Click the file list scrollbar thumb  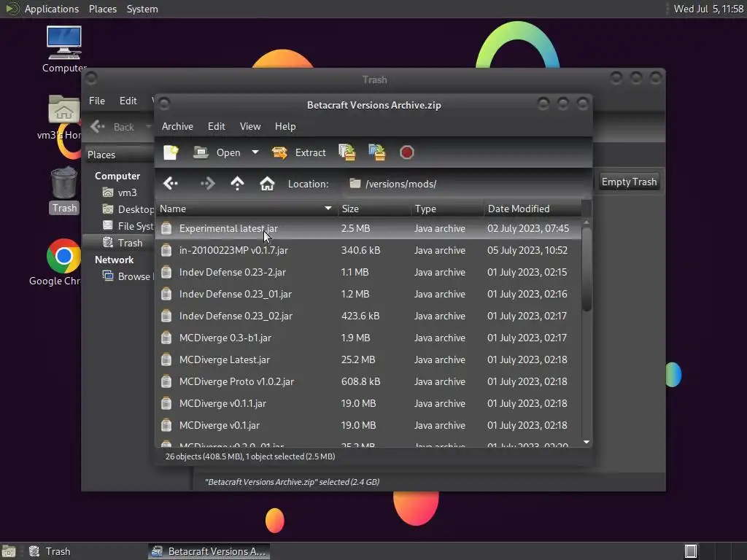pos(587,270)
